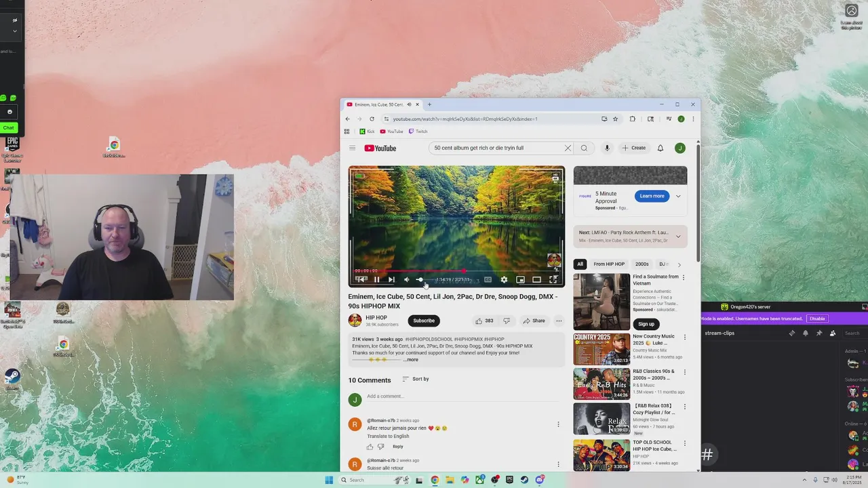868x488 pixels.
Task: Select the 2000s filter chip
Action: pos(642,264)
